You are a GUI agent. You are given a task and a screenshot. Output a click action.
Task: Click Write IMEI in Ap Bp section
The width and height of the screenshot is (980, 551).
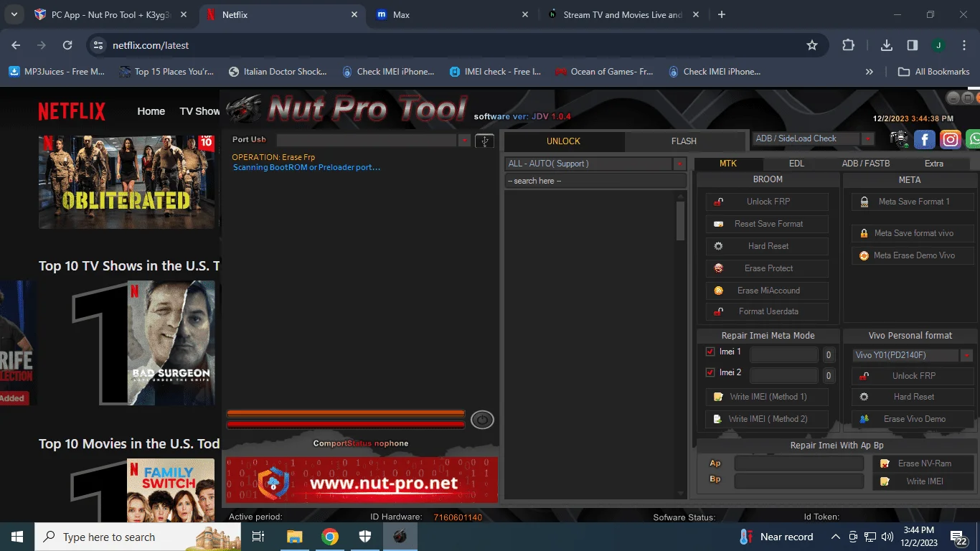click(923, 481)
